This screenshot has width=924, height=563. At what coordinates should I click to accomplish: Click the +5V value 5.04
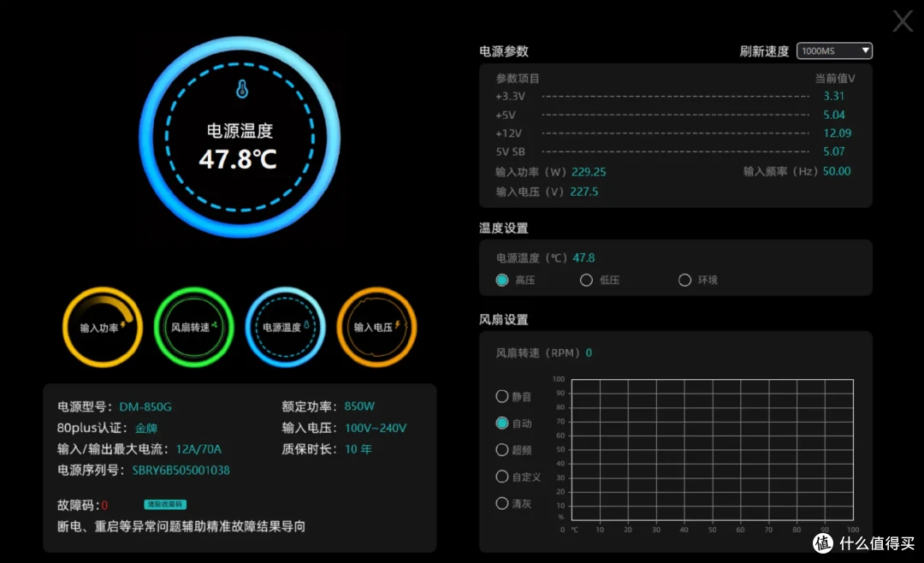(x=834, y=115)
